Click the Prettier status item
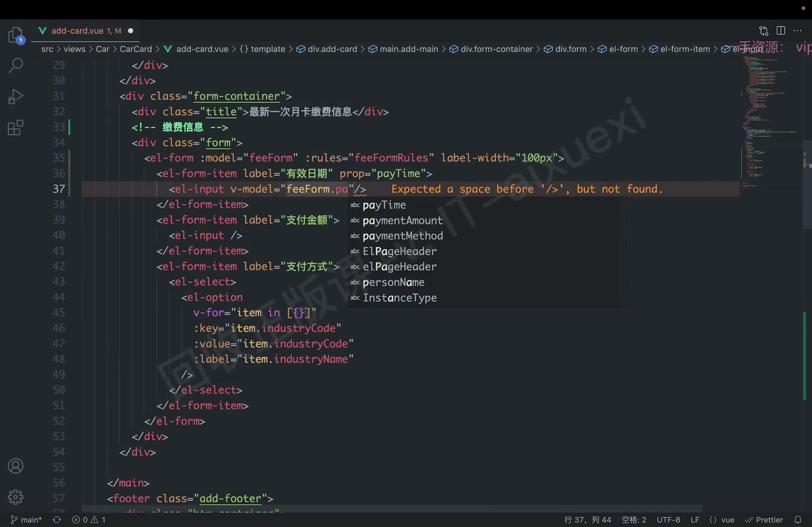Viewport: 812px width, 527px height. click(x=764, y=520)
